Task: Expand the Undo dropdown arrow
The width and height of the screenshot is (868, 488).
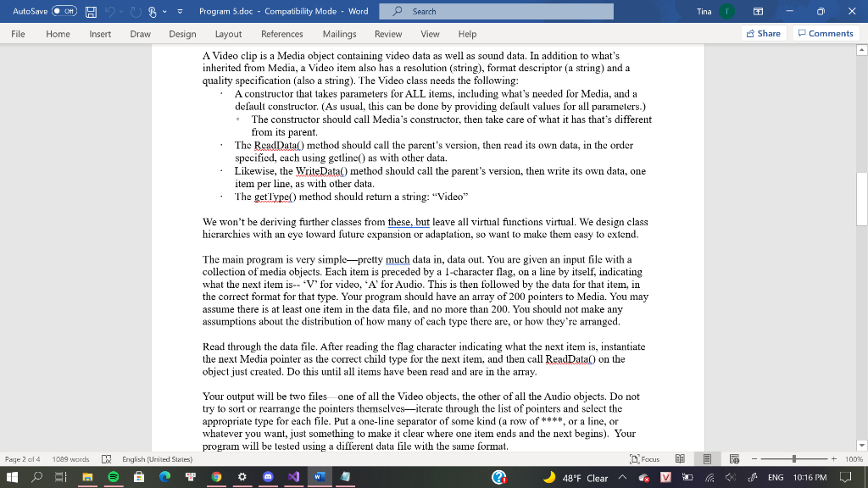Action: pyautogui.click(x=121, y=12)
